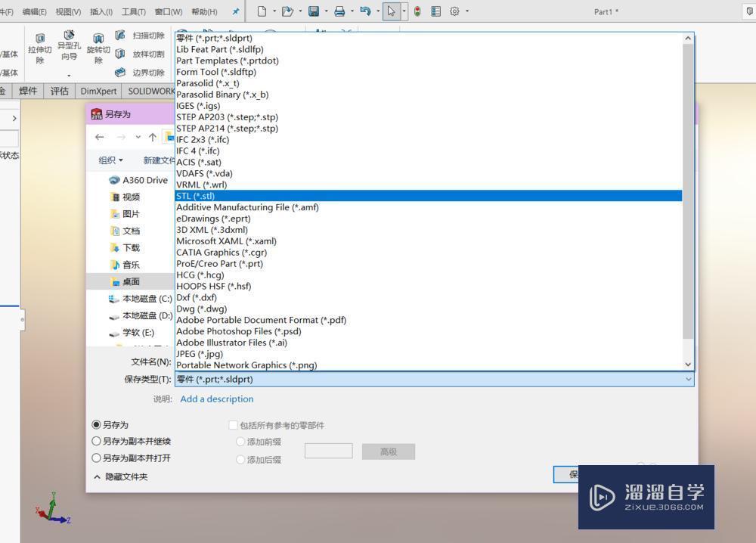The height and width of the screenshot is (543, 756).
Task: Click the File properties list icon
Action: tap(436, 11)
